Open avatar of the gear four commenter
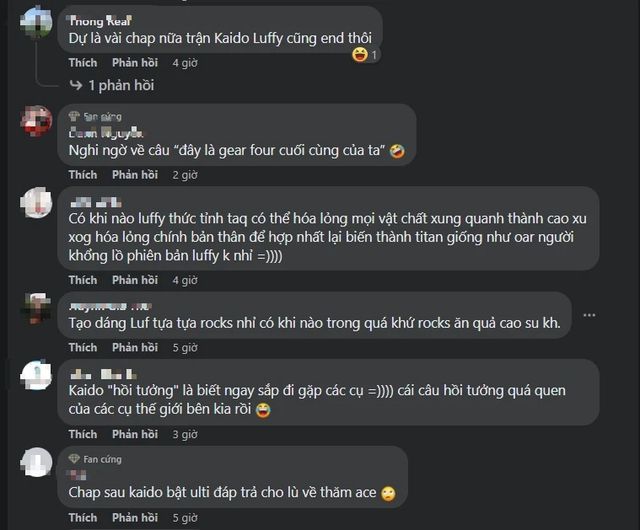Image resolution: width=640 pixels, height=530 pixels. pyautogui.click(x=36, y=121)
